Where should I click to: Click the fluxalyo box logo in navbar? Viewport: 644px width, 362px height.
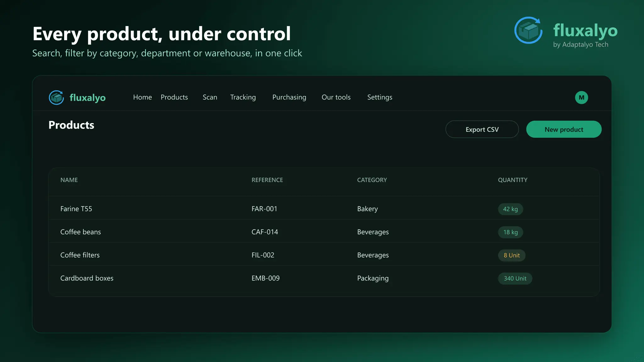[57, 97]
